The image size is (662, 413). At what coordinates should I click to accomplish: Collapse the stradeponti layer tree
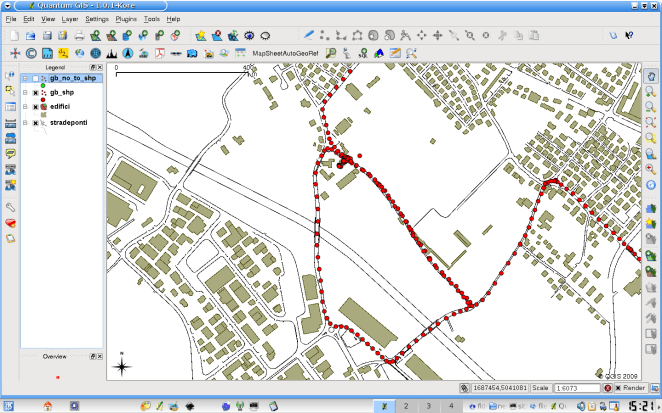coord(25,123)
